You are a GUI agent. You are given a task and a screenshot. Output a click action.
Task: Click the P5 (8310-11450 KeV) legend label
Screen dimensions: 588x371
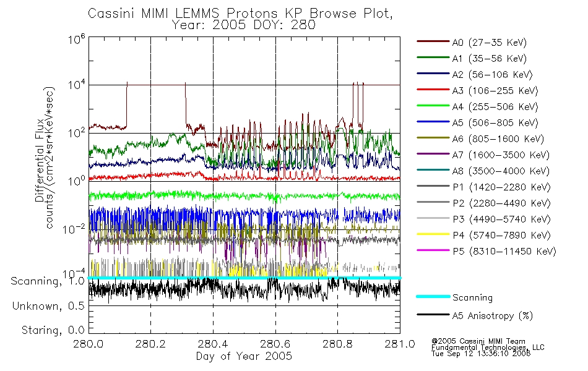coord(504,252)
